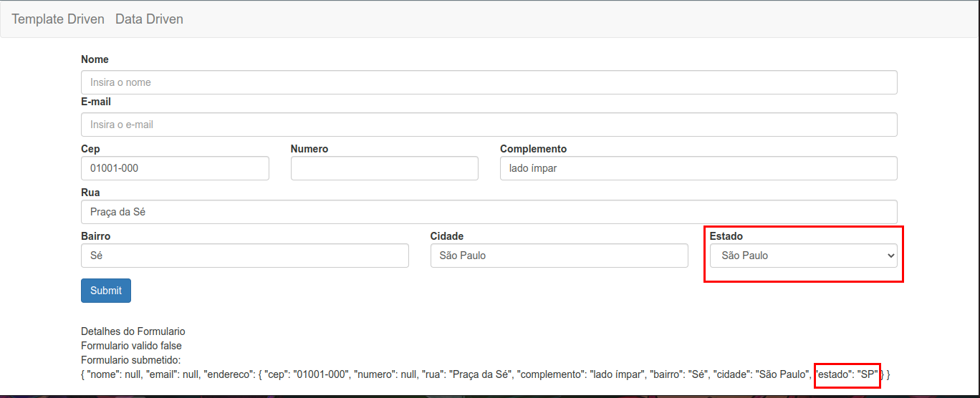Image resolution: width=980 pixels, height=398 pixels.
Task: Click the Cidade label text
Action: coord(447,236)
